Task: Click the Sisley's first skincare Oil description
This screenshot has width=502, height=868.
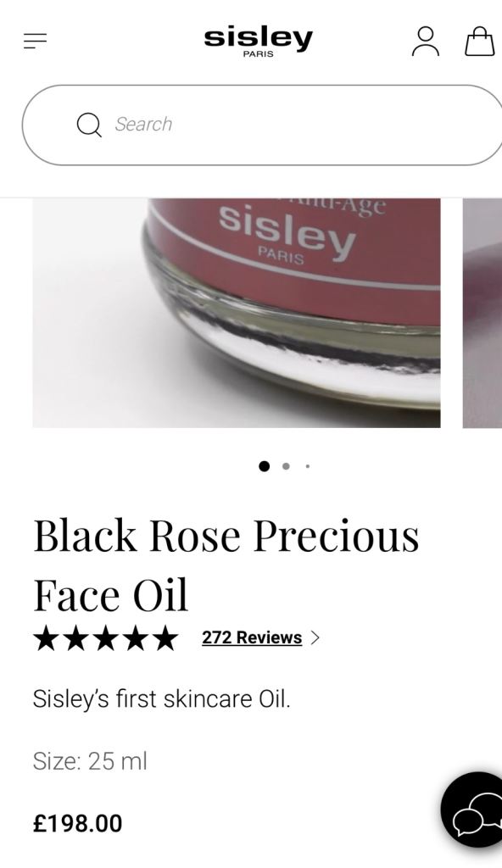Action: (x=161, y=699)
